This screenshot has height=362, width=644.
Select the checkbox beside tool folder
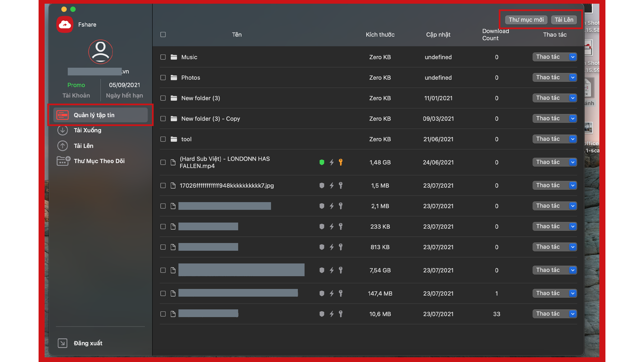163,139
